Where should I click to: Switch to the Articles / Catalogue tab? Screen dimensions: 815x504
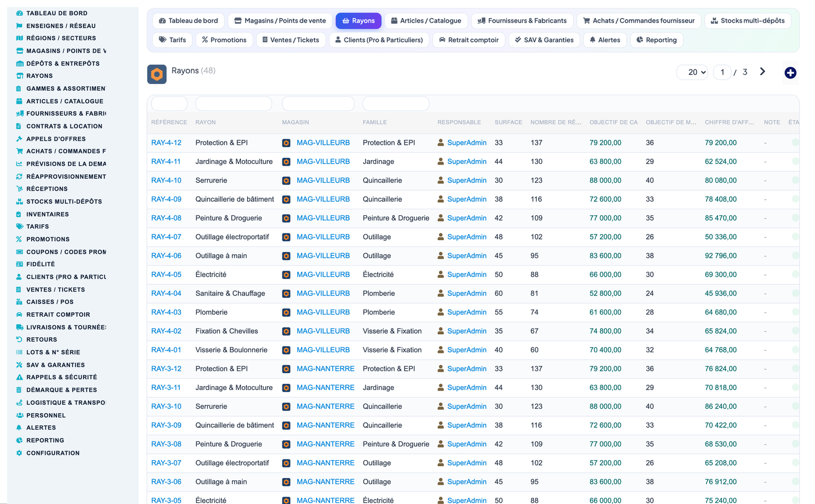426,21
